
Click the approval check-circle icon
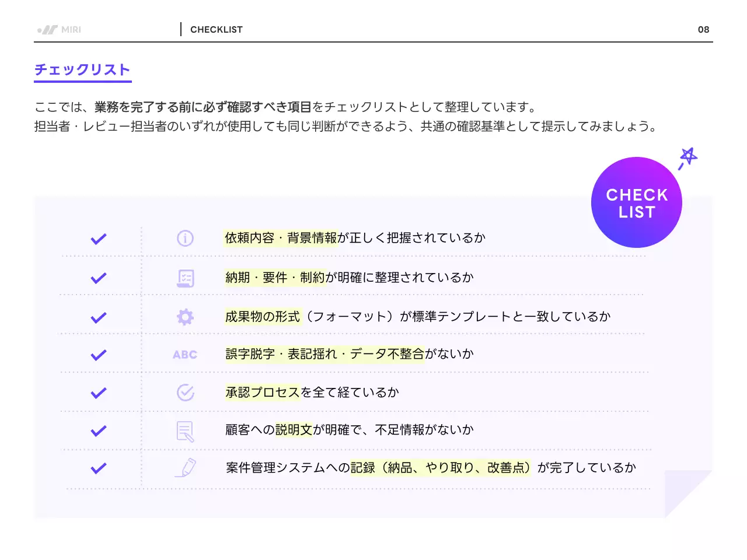click(184, 392)
